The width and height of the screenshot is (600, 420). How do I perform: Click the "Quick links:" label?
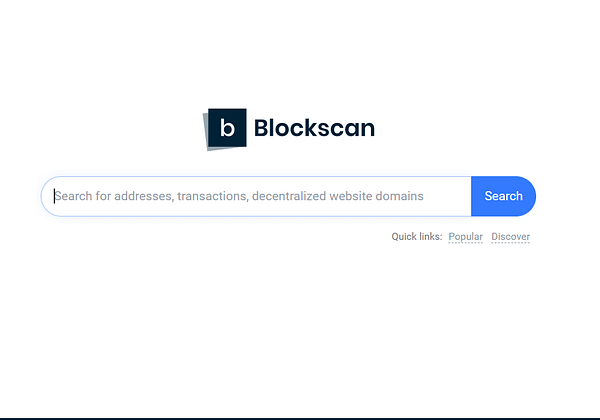[x=417, y=237]
